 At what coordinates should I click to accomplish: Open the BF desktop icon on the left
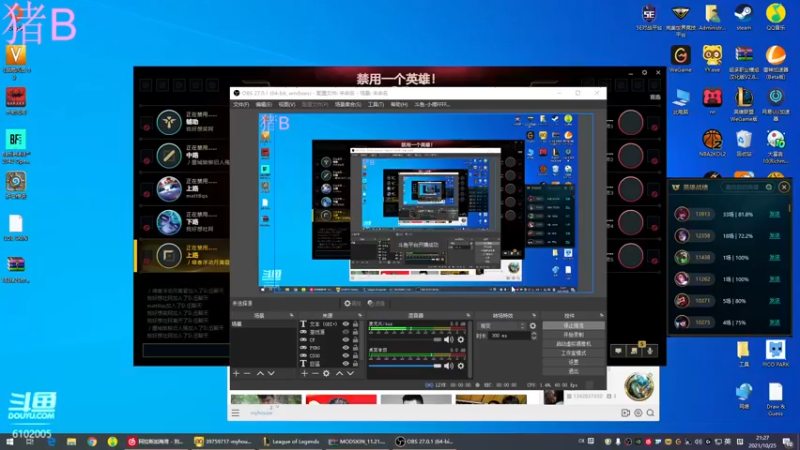pos(16,146)
